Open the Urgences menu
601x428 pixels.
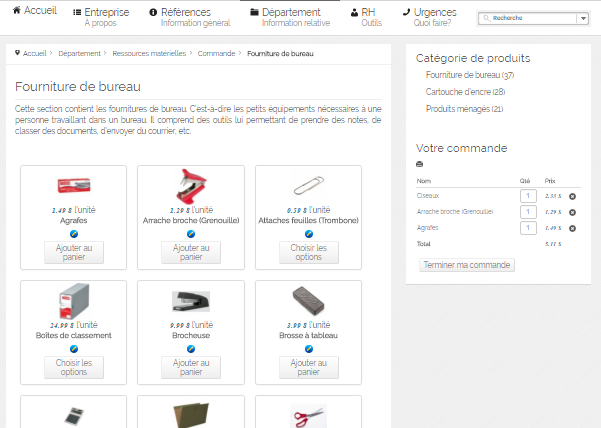pos(430,17)
